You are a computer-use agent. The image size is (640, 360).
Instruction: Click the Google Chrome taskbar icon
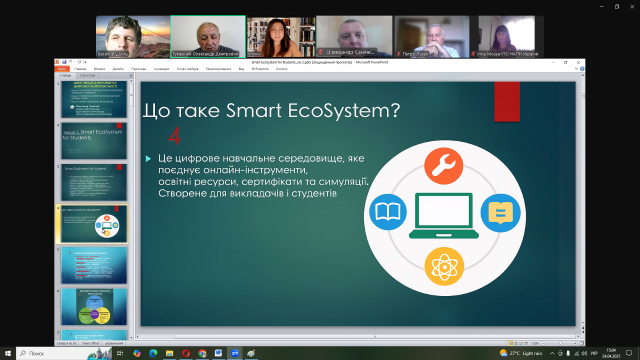pyautogui.click(x=202, y=353)
